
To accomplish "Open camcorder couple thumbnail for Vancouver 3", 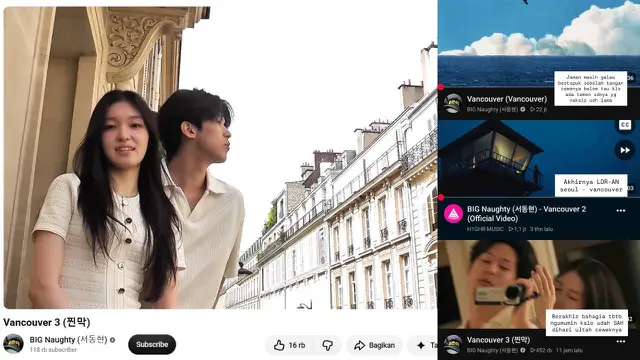I will [x=539, y=284].
